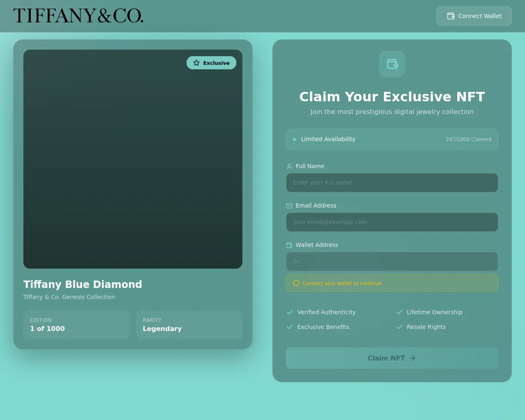The image size is (525, 420).
Task: Click the wallet icon in Connect Wallet button
Action: [451, 16]
